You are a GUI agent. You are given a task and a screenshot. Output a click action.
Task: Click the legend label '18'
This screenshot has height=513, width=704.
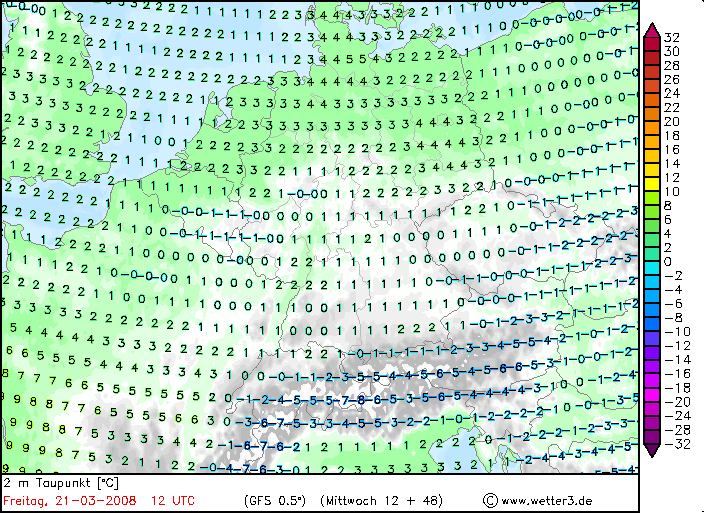[x=672, y=136]
